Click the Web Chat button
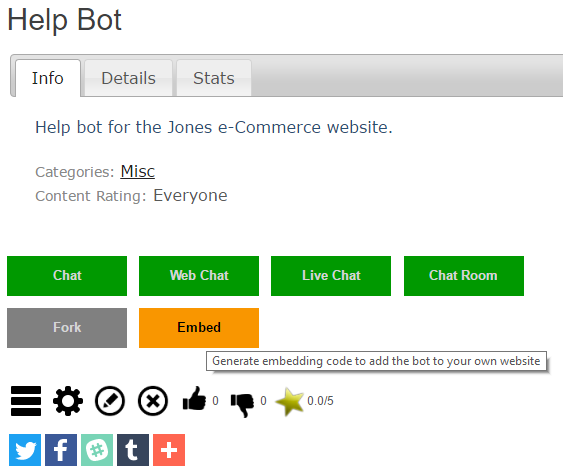563x474 pixels. pos(199,276)
